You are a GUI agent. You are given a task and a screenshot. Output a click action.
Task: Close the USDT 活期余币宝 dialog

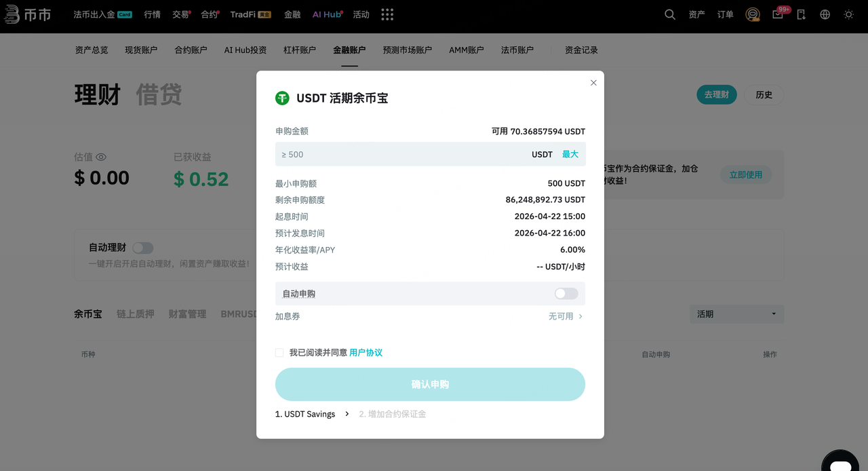pos(593,83)
